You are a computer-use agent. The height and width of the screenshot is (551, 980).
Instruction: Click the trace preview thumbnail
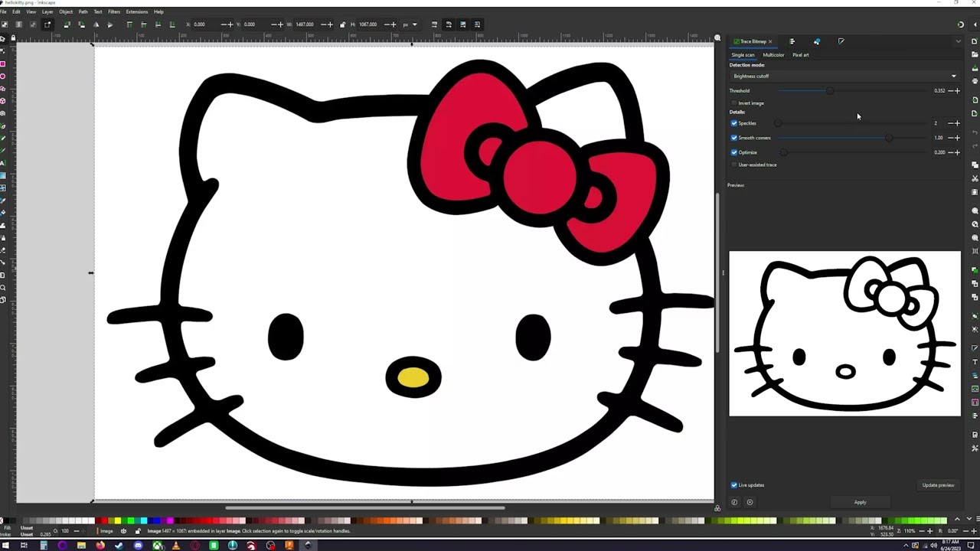coord(844,334)
